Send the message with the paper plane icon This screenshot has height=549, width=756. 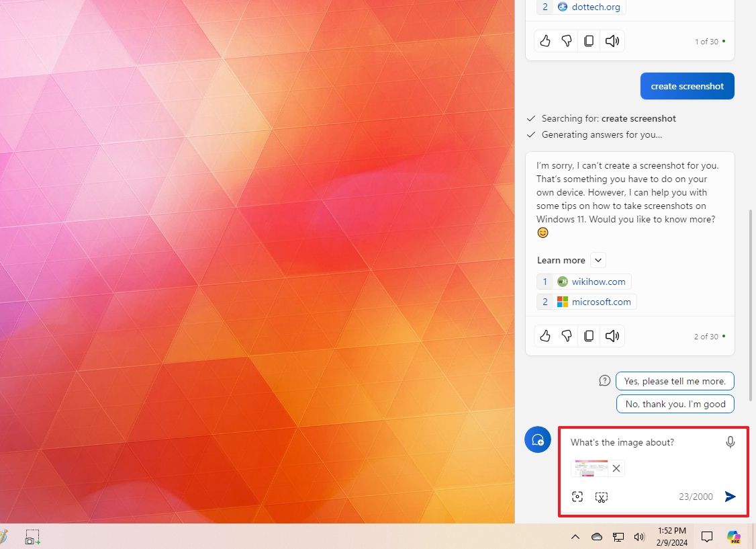click(730, 497)
